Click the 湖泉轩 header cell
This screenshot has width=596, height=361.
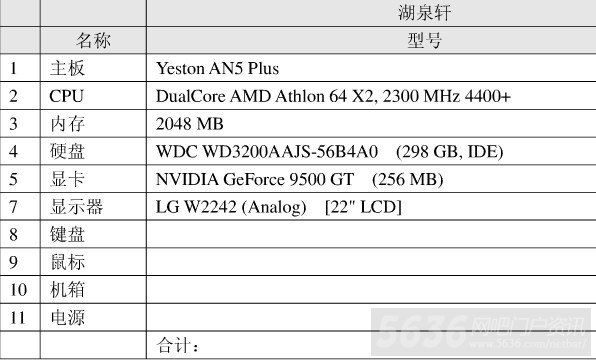pyautogui.click(x=371, y=13)
